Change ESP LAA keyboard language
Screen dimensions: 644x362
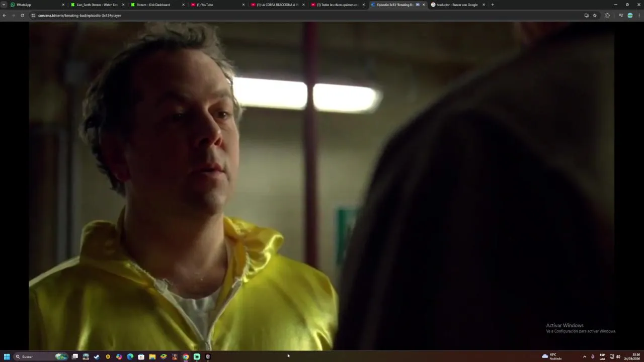click(x=602, y=356)
